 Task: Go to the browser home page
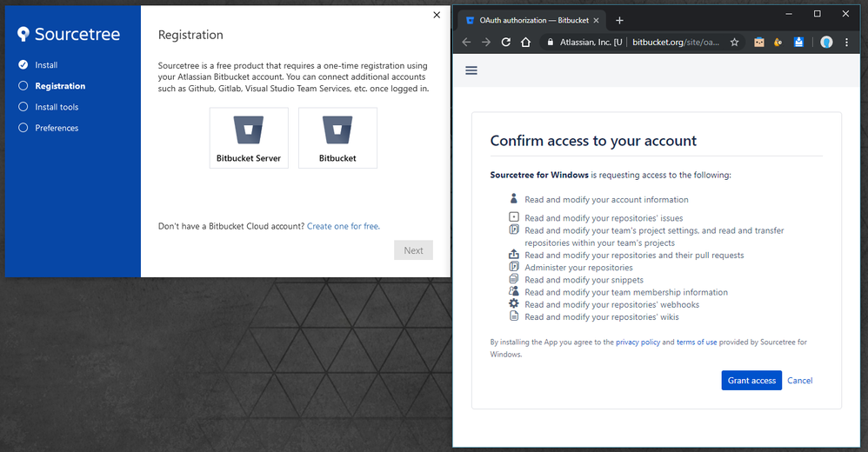pos(526,42)
